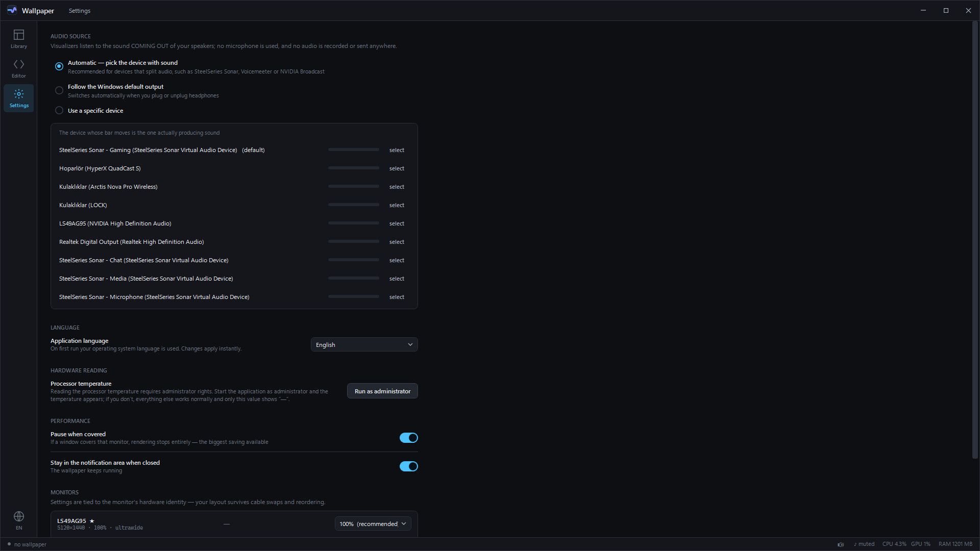Open the Settings menu in title bar
Image resolution: width=980 pixels, height=551 pixels.
point(80,11)
